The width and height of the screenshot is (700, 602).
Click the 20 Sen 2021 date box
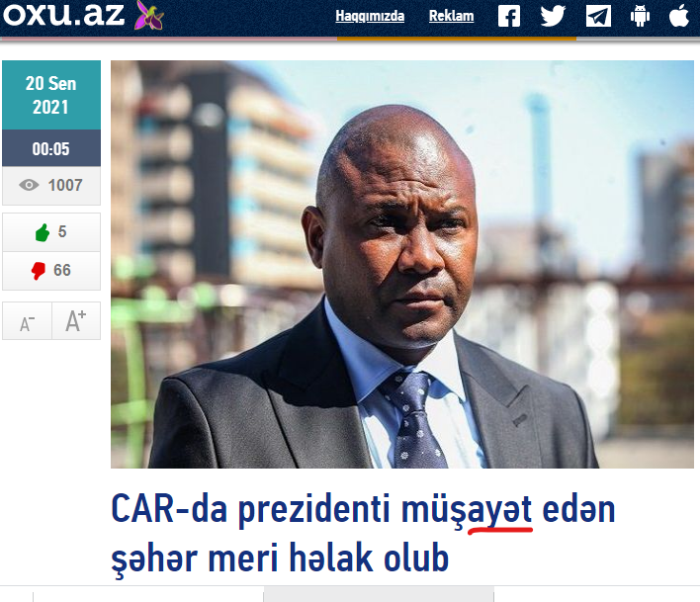[51, 95]
